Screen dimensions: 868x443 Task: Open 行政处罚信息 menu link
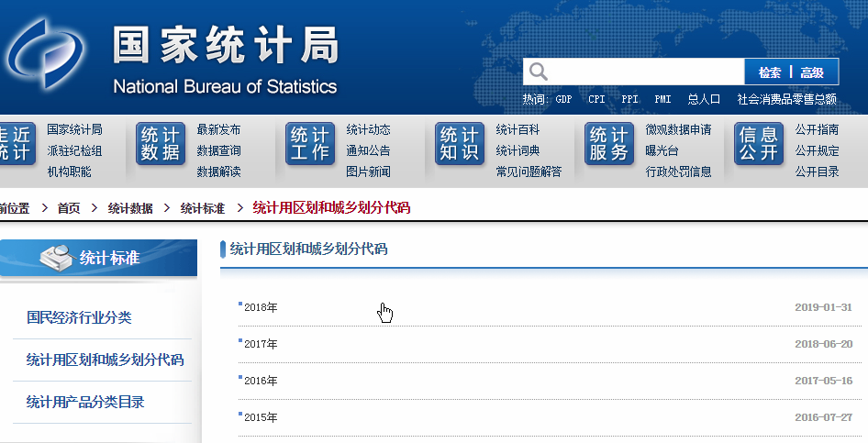(679, 172)
